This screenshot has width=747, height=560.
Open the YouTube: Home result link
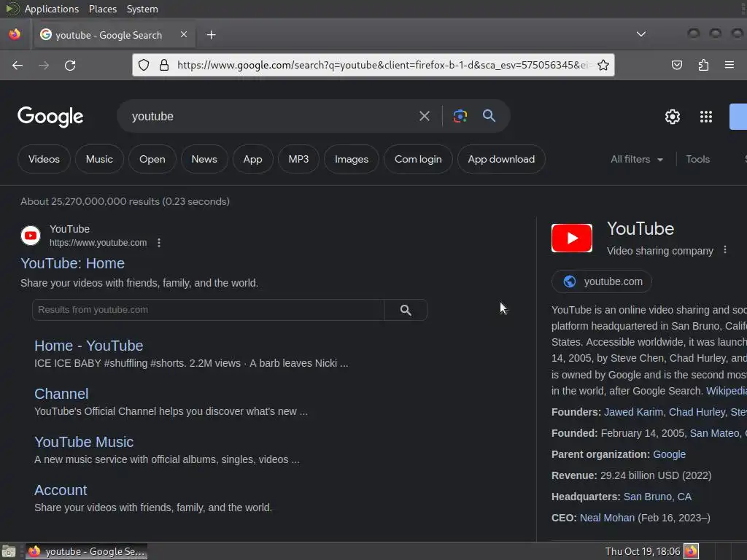pyautogui.click(x=72, y=263)
